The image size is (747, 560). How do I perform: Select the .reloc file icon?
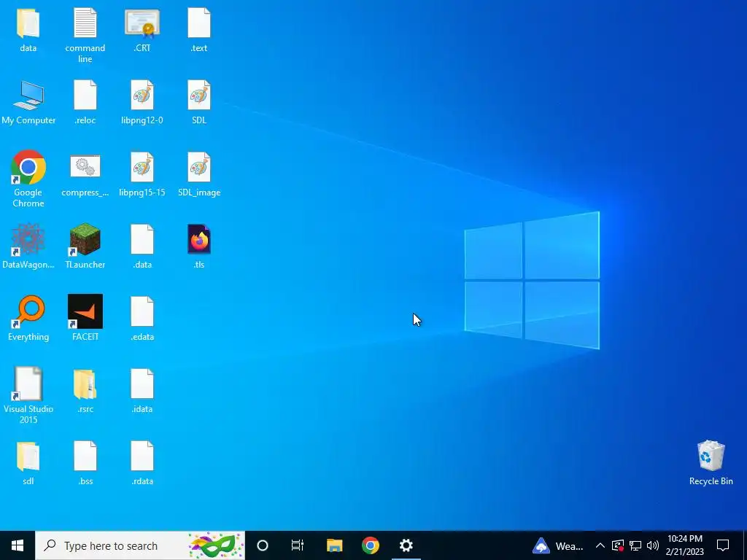(x=85, y=96)
